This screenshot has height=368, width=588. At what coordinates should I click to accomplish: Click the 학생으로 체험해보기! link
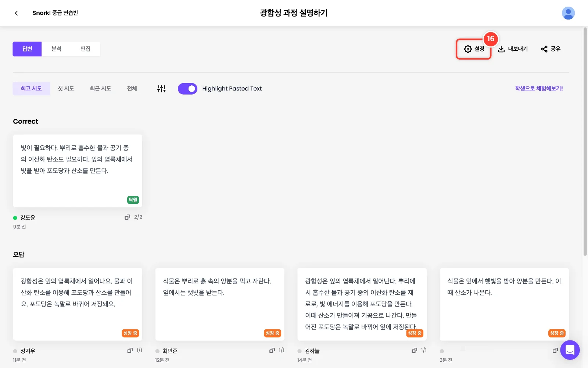539,88
